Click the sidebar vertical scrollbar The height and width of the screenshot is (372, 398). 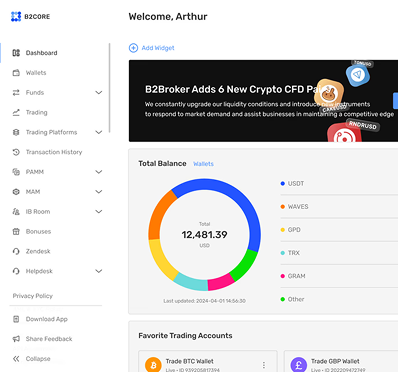tap(109, 88)
